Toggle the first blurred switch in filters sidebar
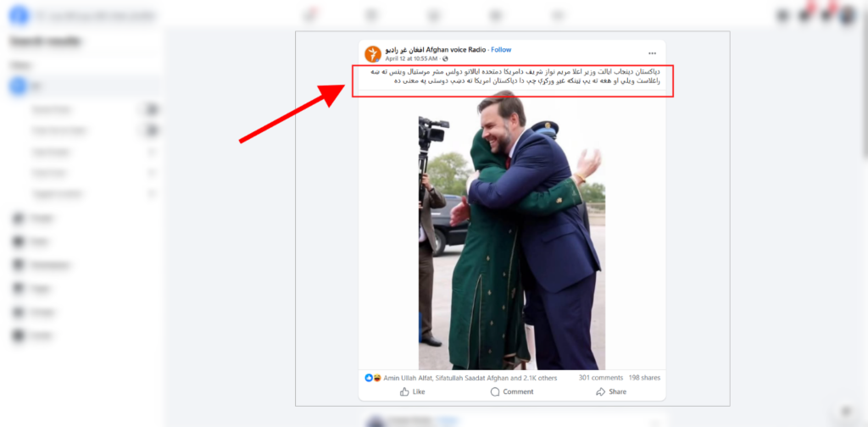Image resolution: width=868 pixels, height=427 pixels. coord(150,109)
